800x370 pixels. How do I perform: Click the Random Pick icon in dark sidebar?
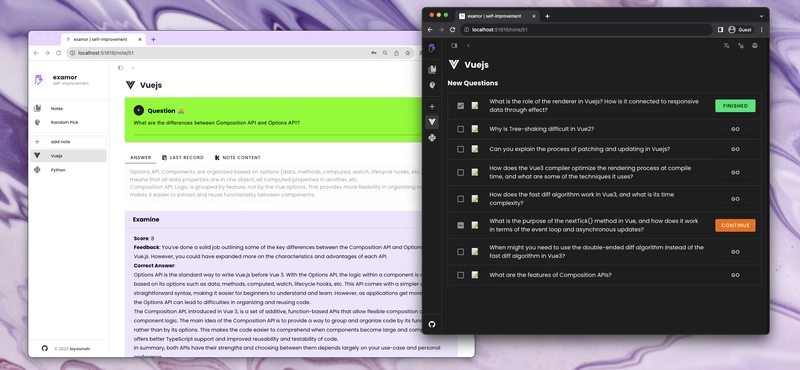(x=432, y=85)
